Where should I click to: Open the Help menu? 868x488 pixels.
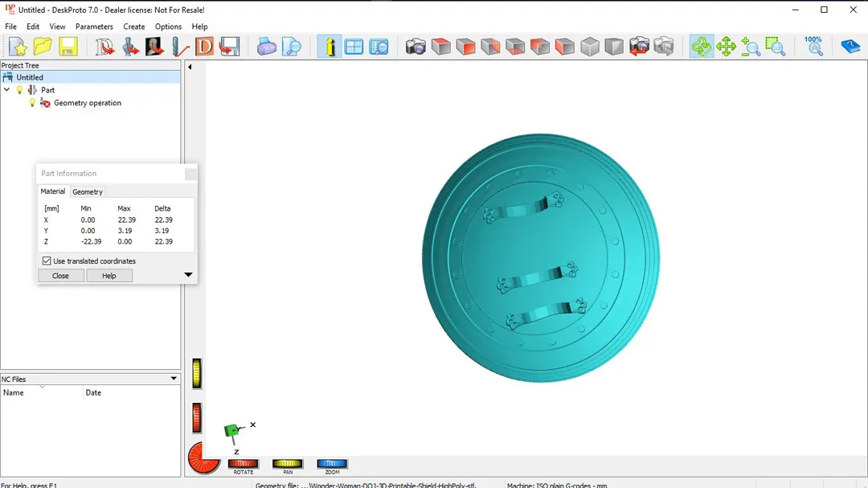coord(199,27)
